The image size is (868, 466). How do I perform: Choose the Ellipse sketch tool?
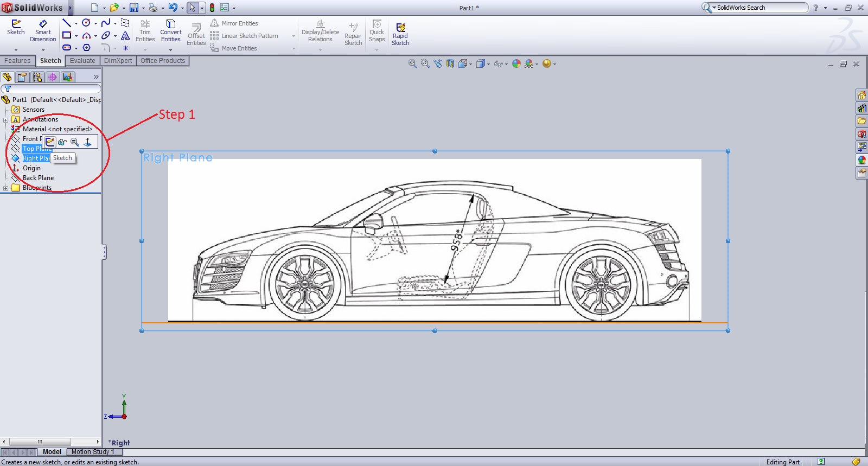[x=106, y=35]
